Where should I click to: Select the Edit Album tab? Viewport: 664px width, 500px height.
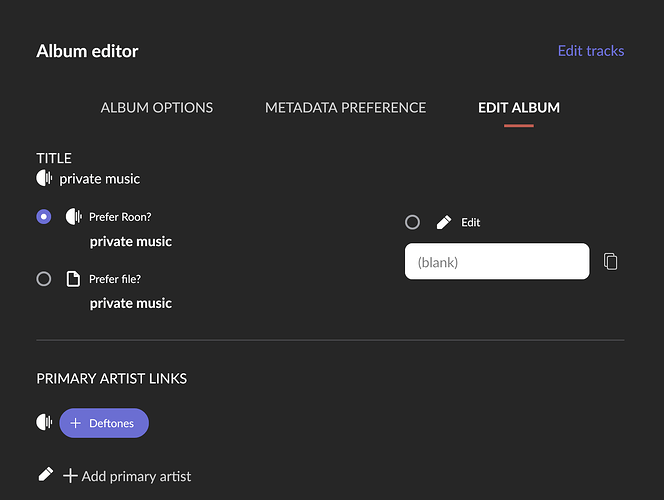coord(519,108)
